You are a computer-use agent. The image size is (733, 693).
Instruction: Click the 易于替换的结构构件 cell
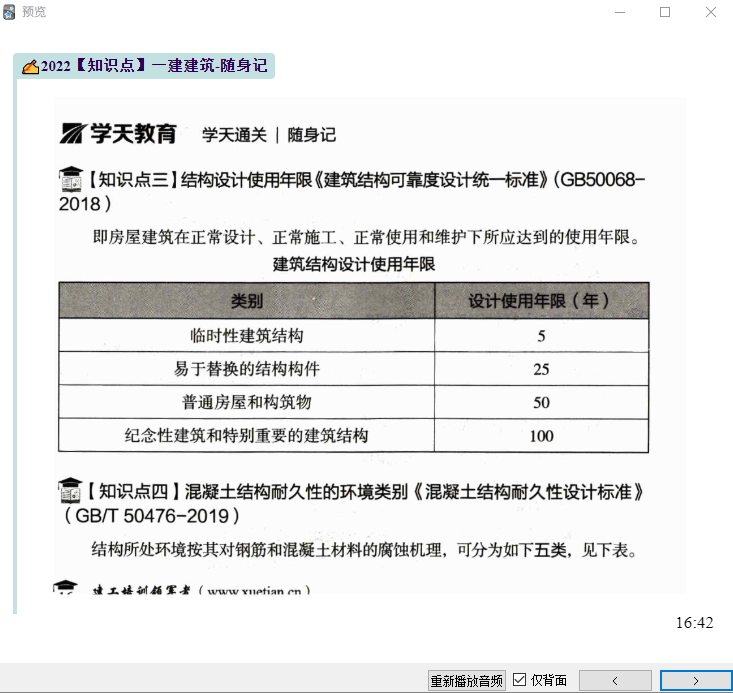coord(247,368)
